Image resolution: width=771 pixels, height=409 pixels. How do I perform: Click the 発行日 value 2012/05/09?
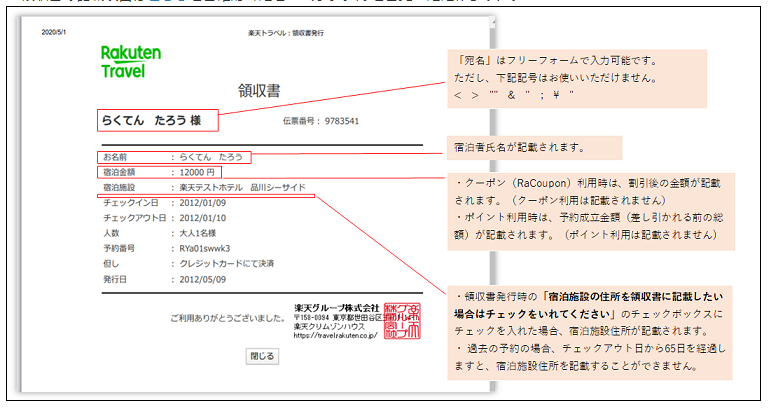pyautogui.click(x=203, y=280)
